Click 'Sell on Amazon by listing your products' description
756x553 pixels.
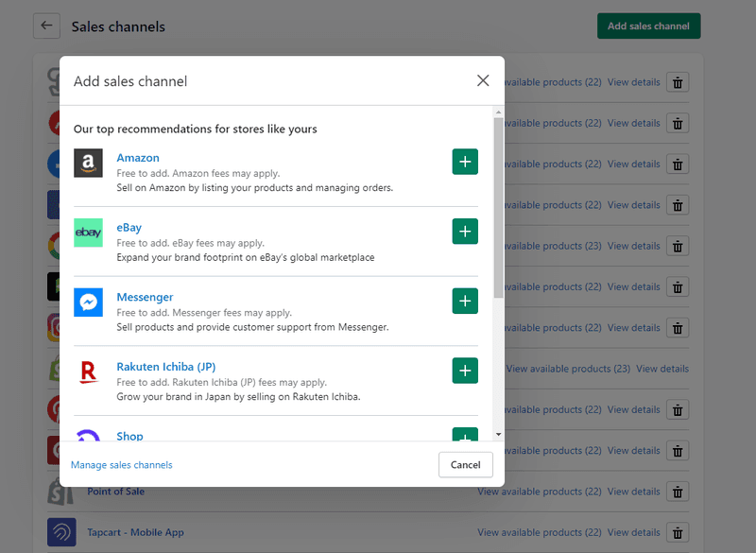coord(254,187)
